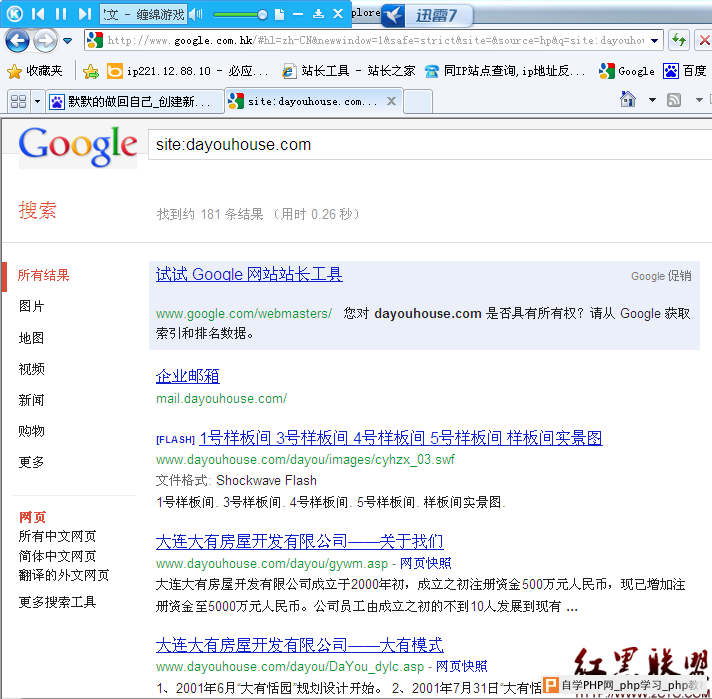Choose 所有中文网页 filter
This screenshot has height=699, width=712.
pos(57,536)
